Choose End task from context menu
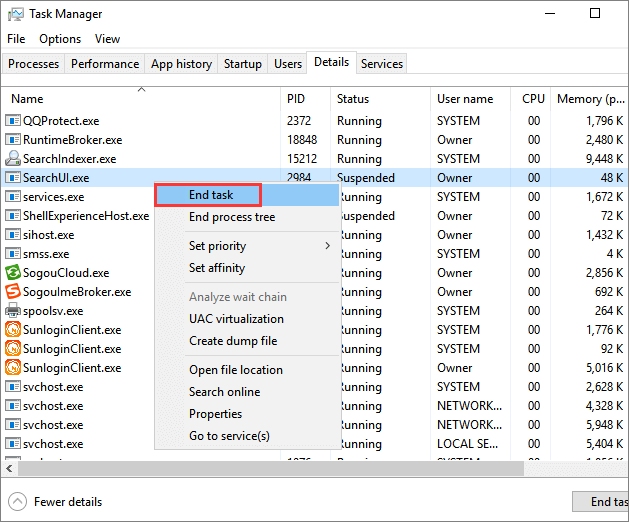 [211, 195]
